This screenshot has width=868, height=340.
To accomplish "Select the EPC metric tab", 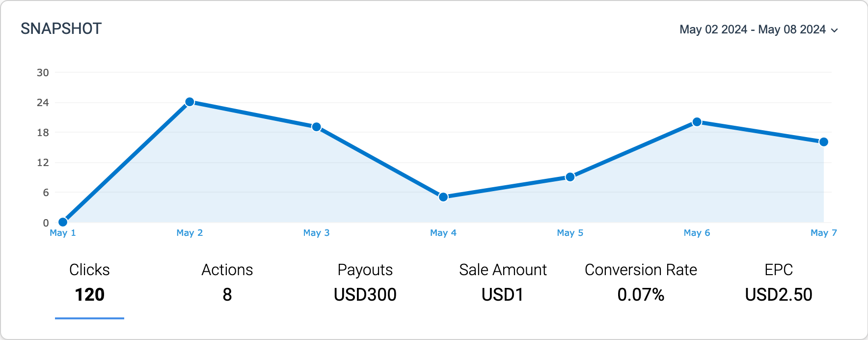I will (x=779, y=269).
